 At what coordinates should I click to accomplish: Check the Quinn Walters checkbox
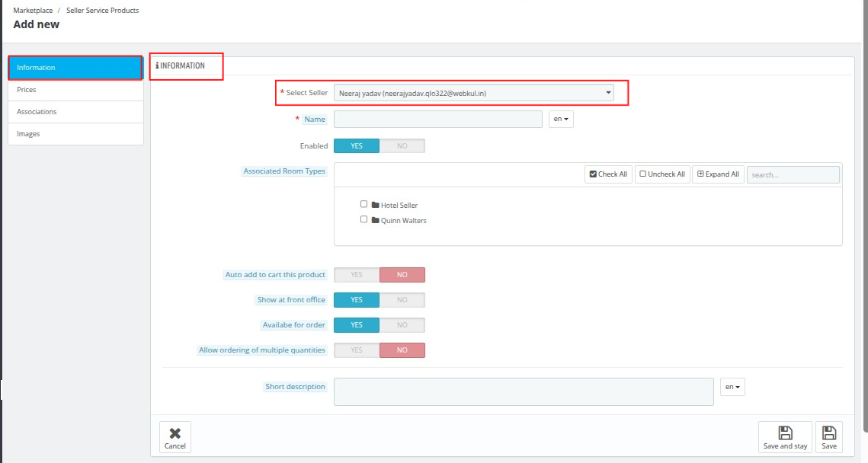click(x=364, y=219)
